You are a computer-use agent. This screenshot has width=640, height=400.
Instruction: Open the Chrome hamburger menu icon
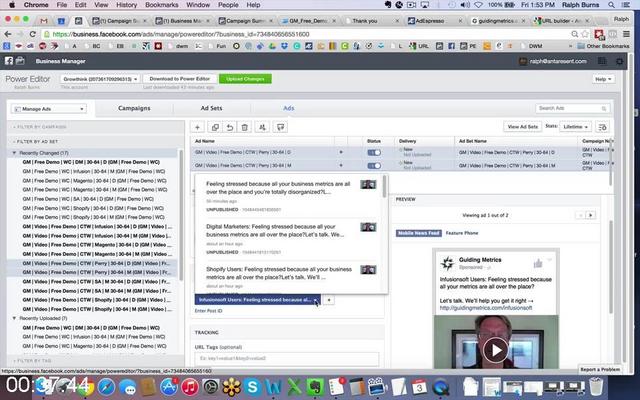pos(626,34)
